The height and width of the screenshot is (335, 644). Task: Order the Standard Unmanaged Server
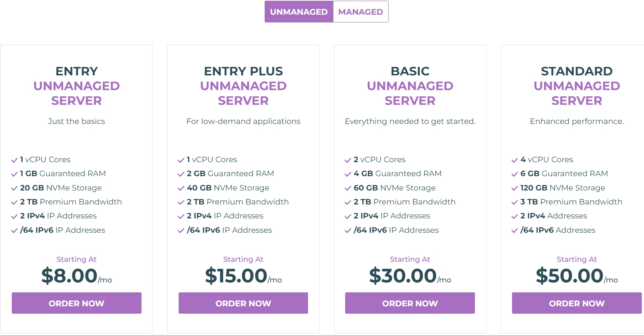click(576, 303)
